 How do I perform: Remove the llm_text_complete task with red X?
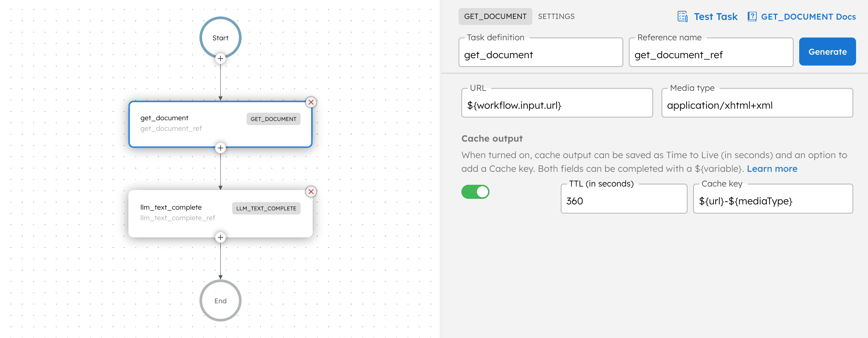click(x=311, y=192)
